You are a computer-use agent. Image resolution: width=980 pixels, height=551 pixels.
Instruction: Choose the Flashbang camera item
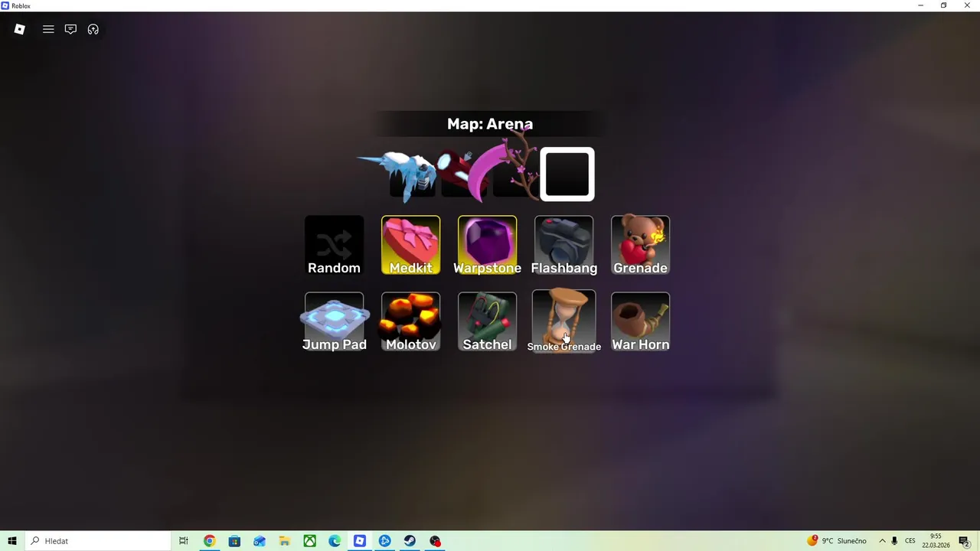(x=564, y=246)
